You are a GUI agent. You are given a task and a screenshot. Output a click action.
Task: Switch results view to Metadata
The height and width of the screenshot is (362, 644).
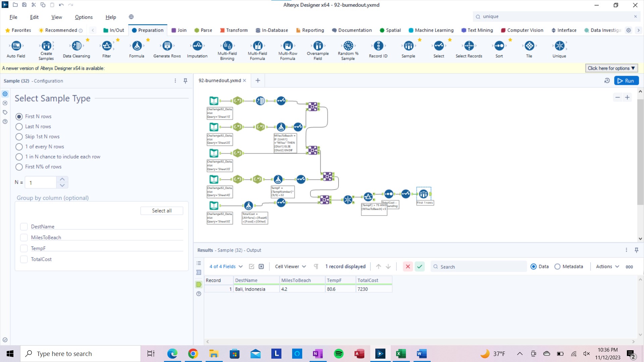557,266
